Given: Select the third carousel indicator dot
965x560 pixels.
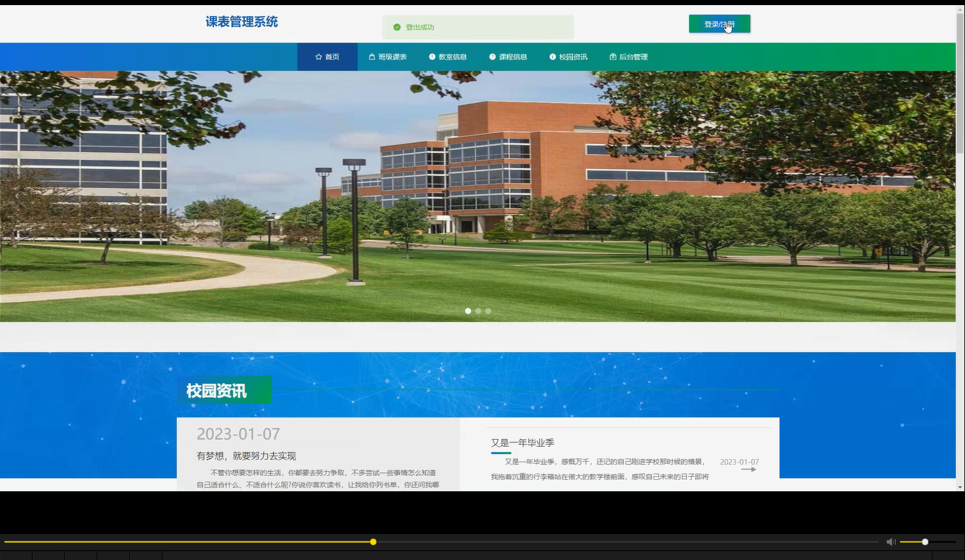Looking at the screenshot, I should click(x=488, y=311).
